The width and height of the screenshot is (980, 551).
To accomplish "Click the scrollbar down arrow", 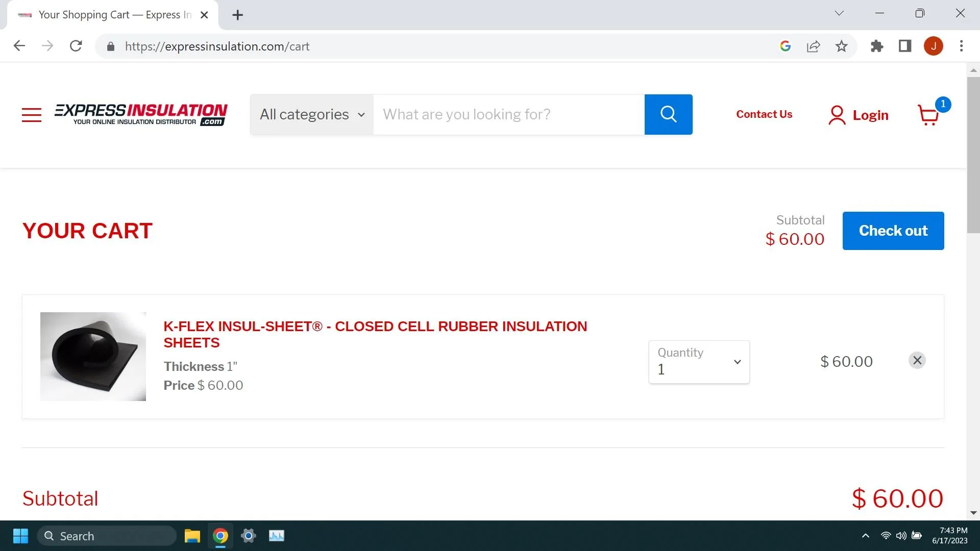I will 973,513.
